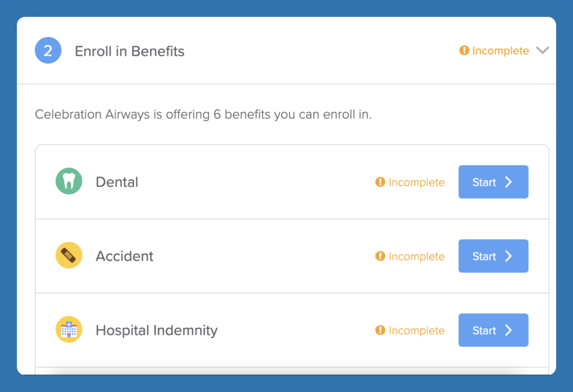Screen dimensions: 573x392
Task: Start the Dental benefit enrollment
Action: (493, 182)
